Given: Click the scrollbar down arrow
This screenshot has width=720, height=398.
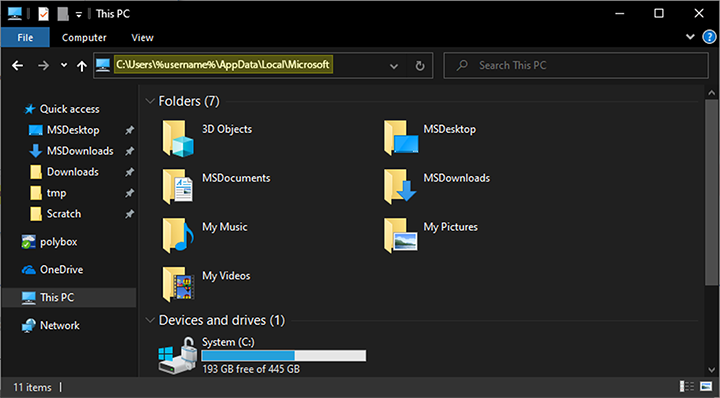Looking at the screenshot, I should pos(712,370).
